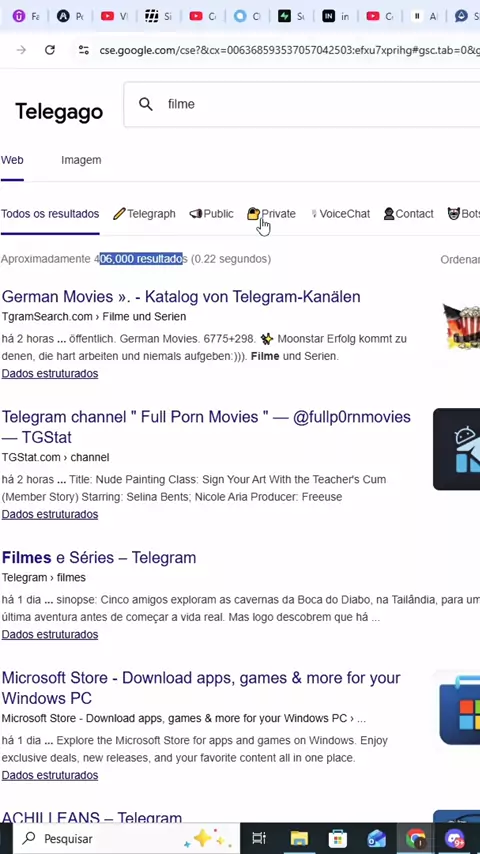Select the Web results tab
Screen dimensions: 480x854
(x=12, y=160)
